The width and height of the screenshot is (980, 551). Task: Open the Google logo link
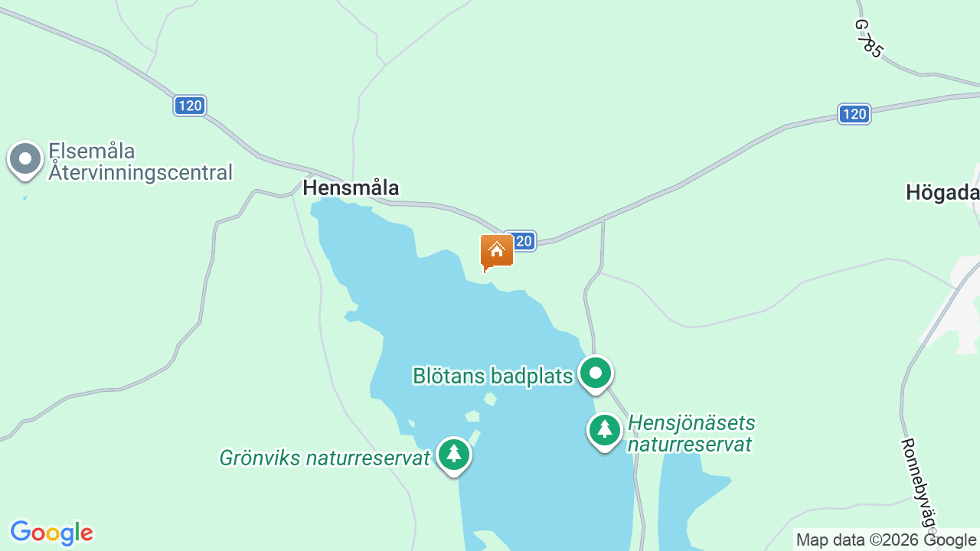click(x=51, y=533)
